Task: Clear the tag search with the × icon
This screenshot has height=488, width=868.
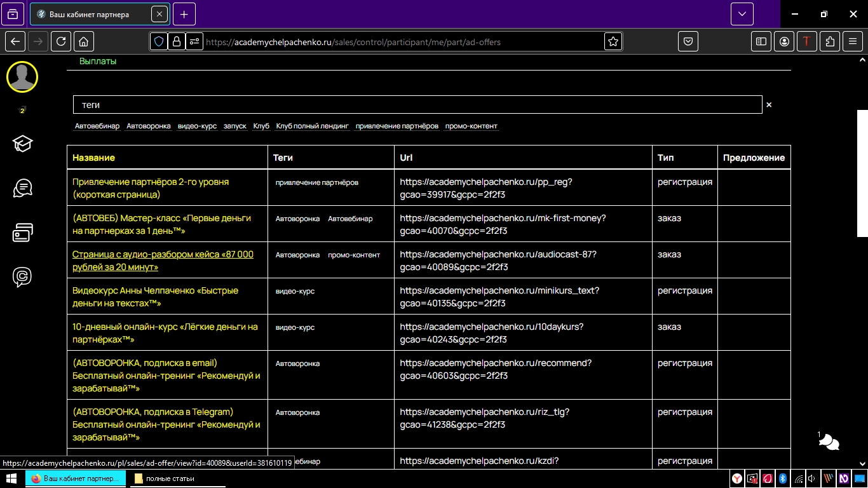Action: pyautogui.click(x=769, y=105)
